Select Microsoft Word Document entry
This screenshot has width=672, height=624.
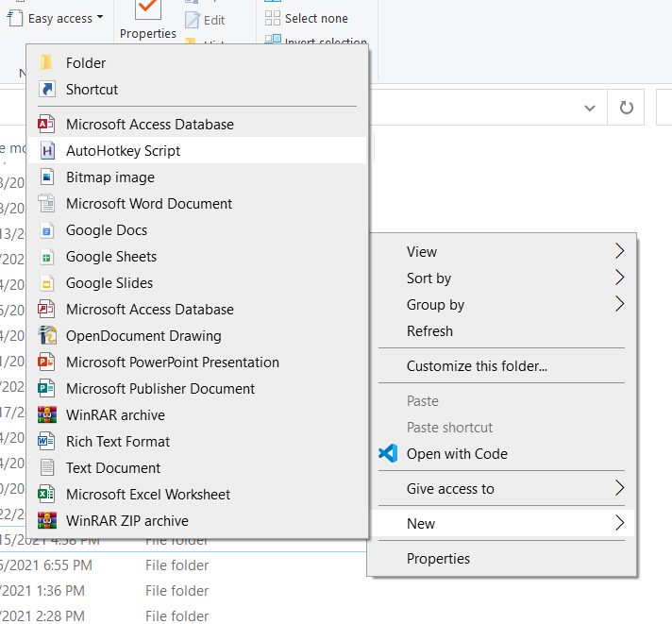(197, 204)
